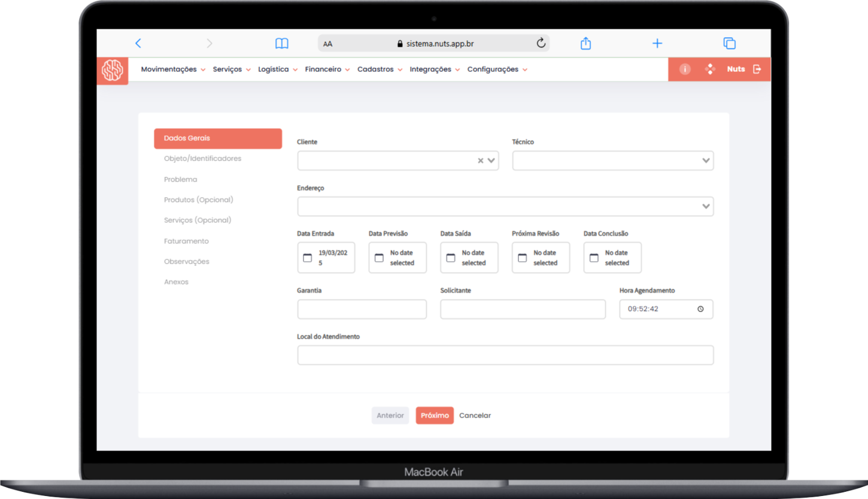868x499 pixels.
Task: Click the clock icon in Hora Agendamento
Action: click(x=700, y=310)
